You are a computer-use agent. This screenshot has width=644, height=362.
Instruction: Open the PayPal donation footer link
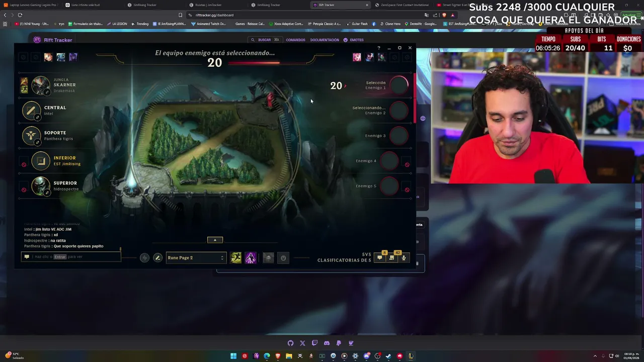pyautogui.click(x=339, y=343)
